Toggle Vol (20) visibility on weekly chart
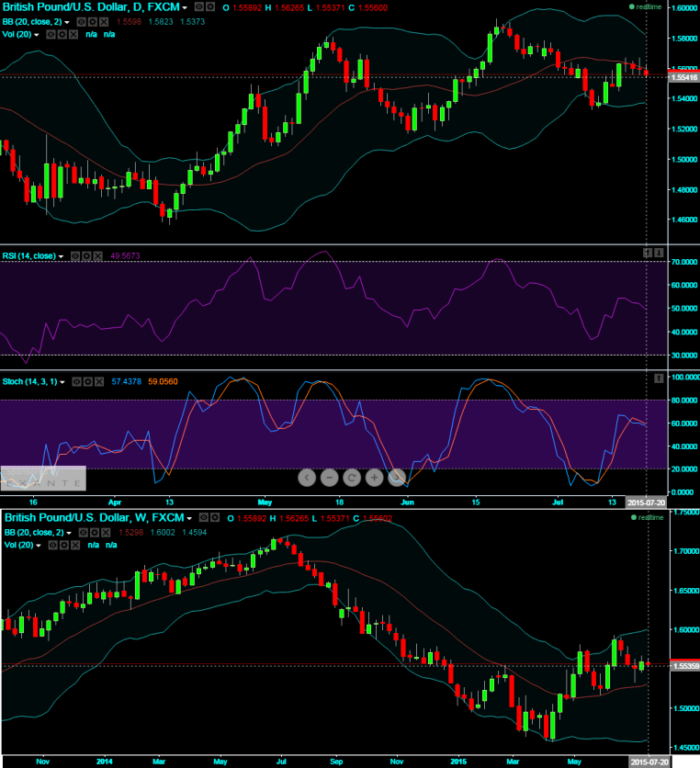 pyautogui.click(x=53, y=545)
